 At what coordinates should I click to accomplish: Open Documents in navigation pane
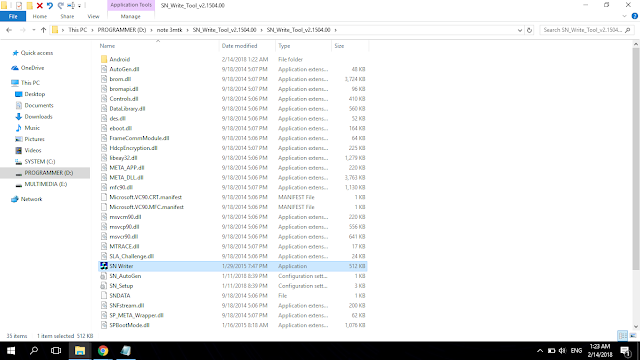click(39, 105)
